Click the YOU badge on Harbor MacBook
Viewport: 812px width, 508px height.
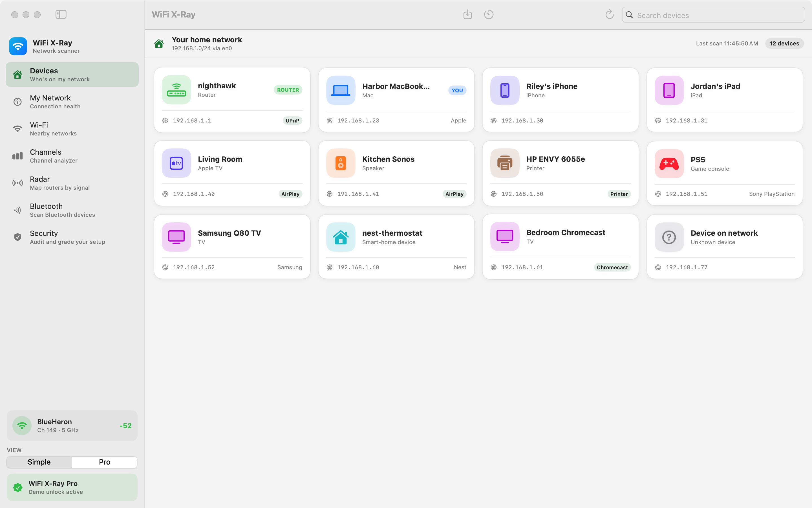pyautogui.click(x=457, y=90)
